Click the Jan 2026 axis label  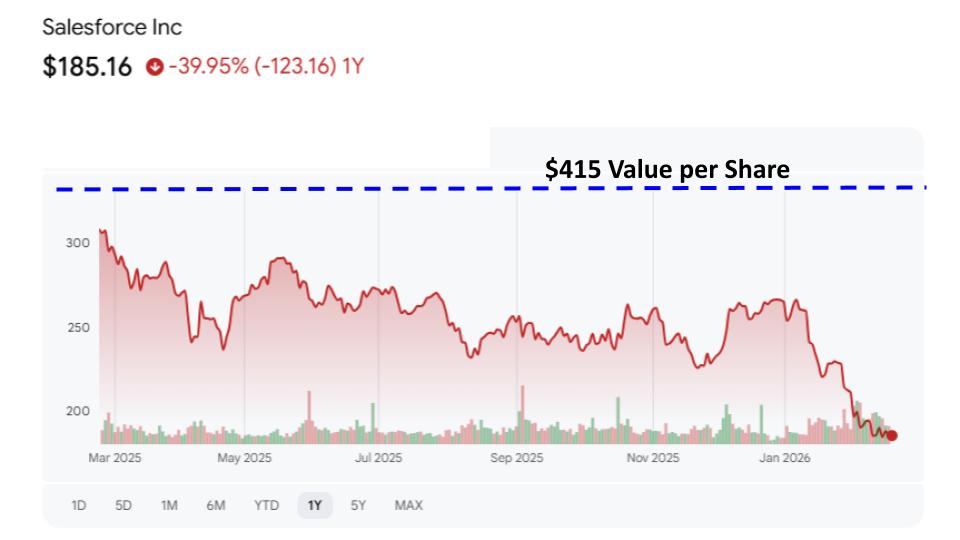tap(784, 458)
